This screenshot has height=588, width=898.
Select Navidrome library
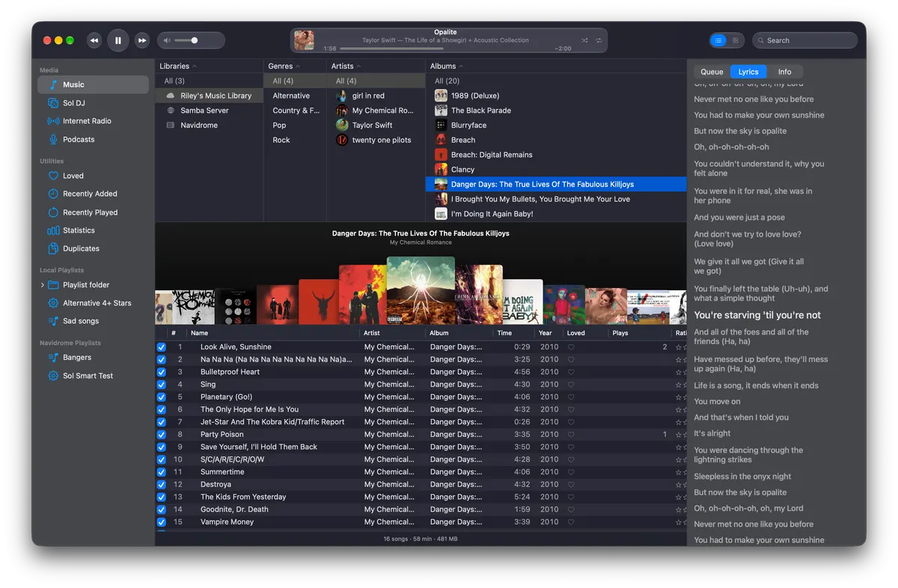coord(209,126)
